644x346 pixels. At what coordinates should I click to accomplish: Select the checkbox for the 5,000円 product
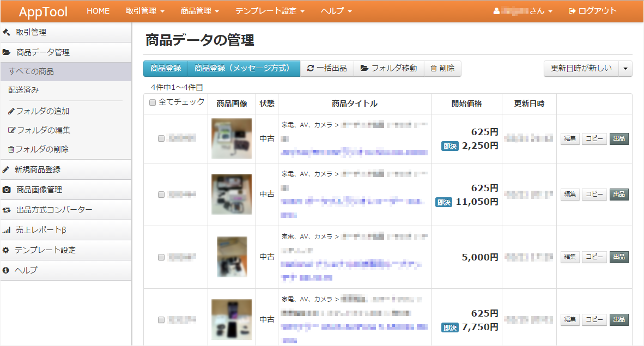point(161,257)
